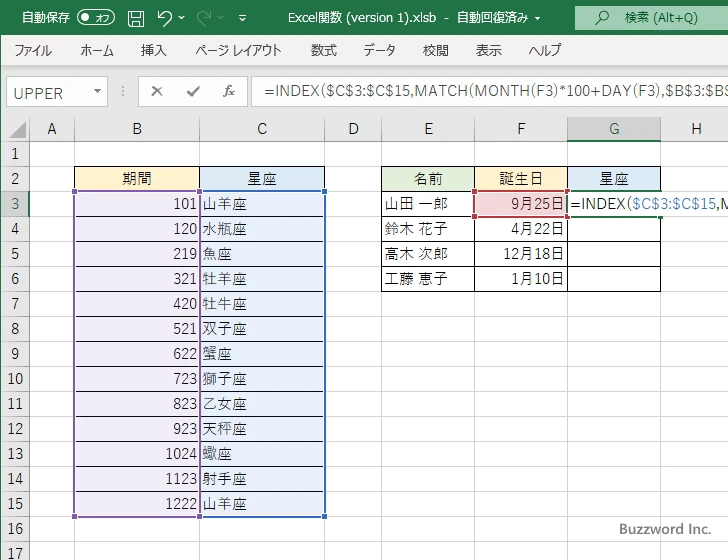This screenshot has height=560, width=728.
Task: Click cell containing 射手座
Action: [262, 479]
